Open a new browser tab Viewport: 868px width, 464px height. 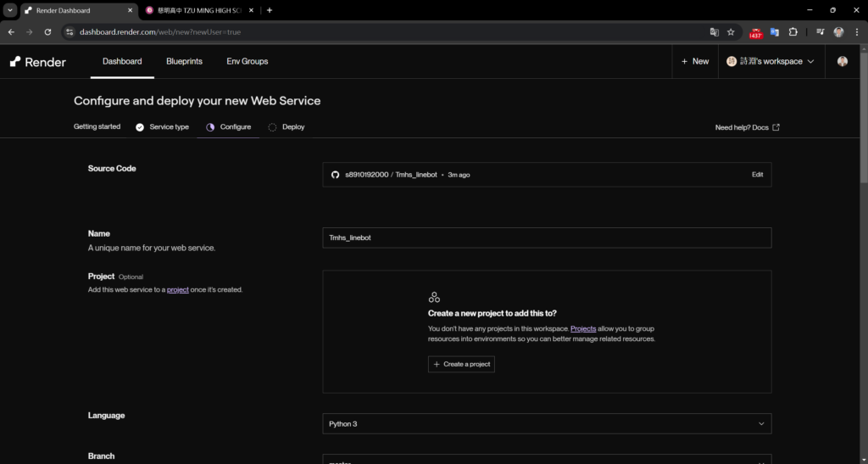pos(270,10)
